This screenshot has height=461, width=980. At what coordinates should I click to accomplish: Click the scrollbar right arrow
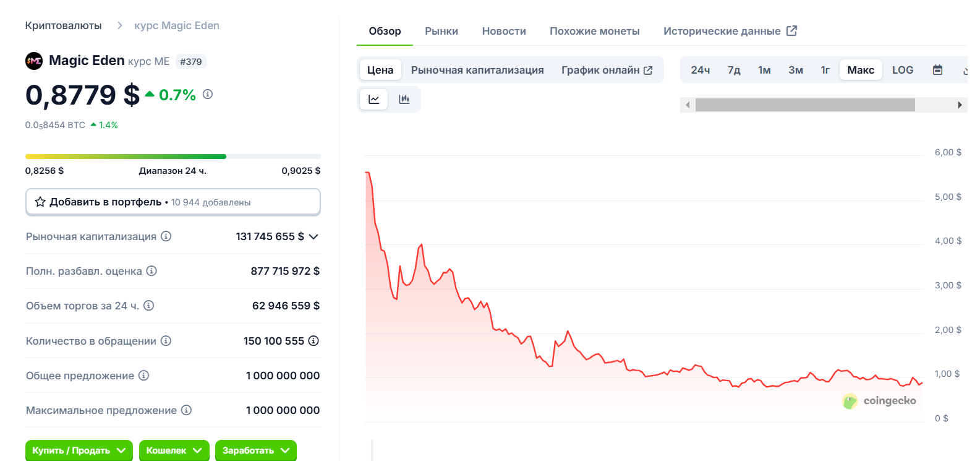pyautogui.click(x=960, y=105)
